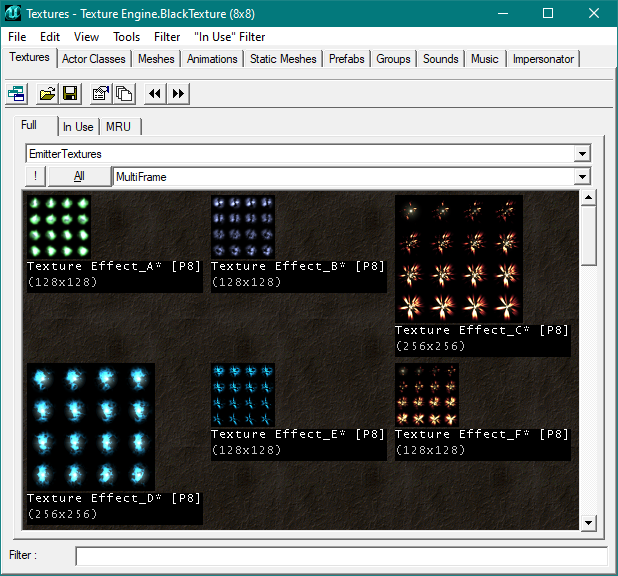Click the duplicate texture toolbar icon
This screenshot has width=618, height=576.
click(124, 94)
